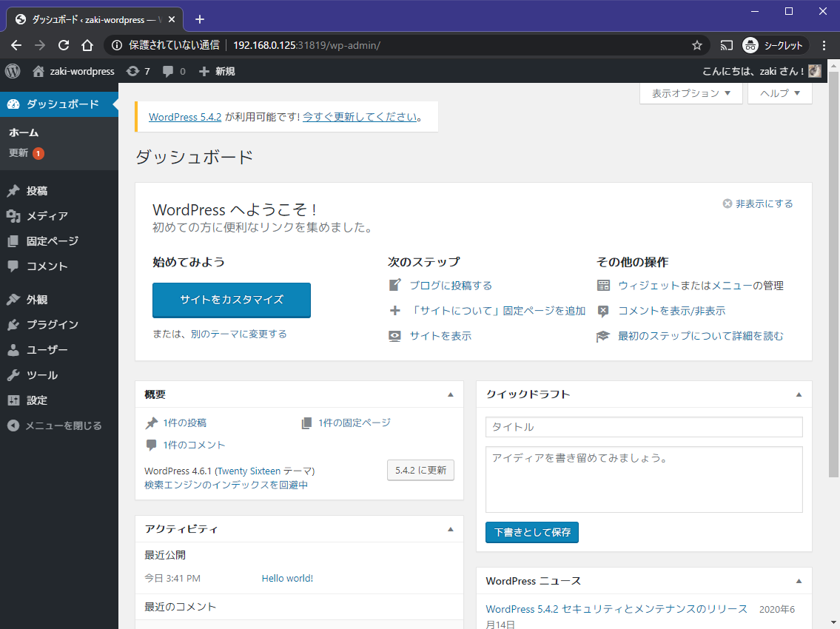
Task: Open the browser home button
Action: tap(87, 46)
